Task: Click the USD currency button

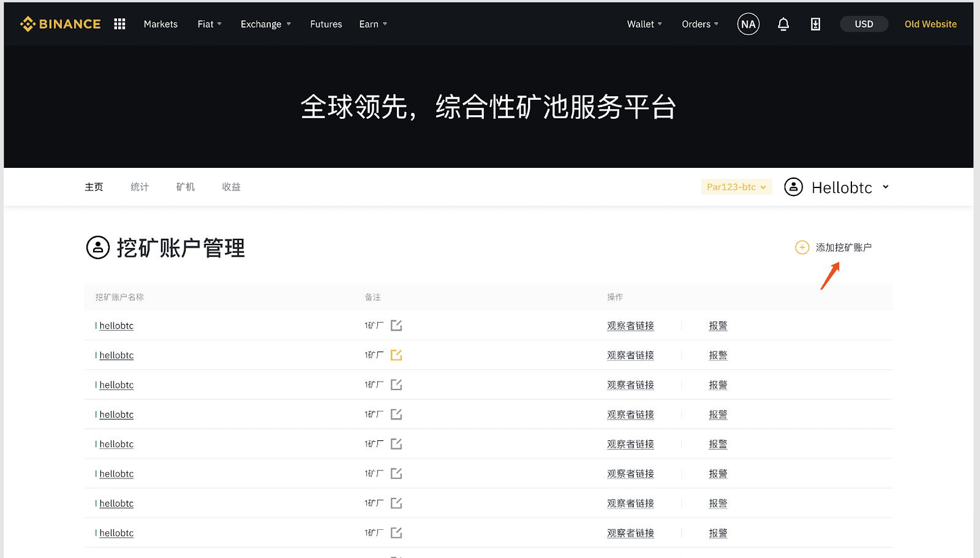Action: (x=864, y=24)
